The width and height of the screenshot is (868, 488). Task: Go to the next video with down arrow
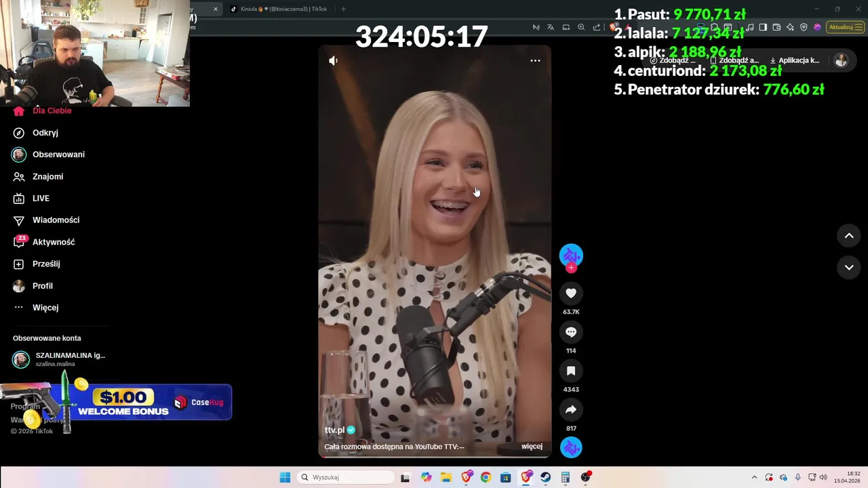(849, 267)
